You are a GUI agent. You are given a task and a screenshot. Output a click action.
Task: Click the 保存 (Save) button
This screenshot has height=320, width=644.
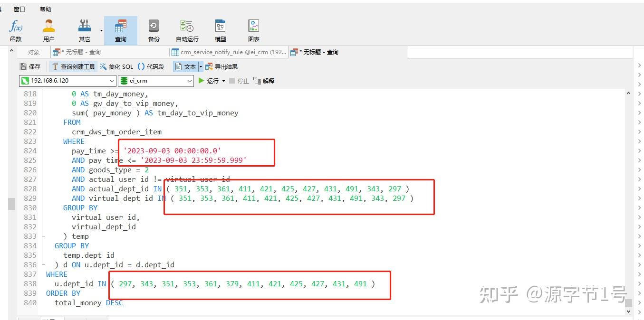[30, 66]
